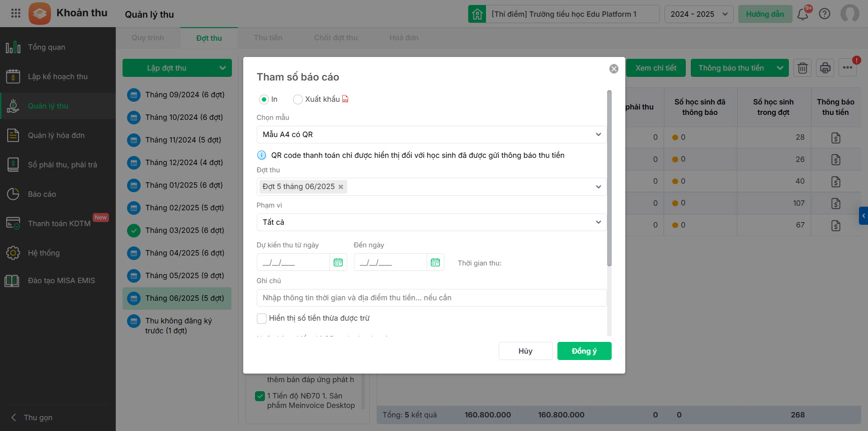Screen dimensions: 868x431
Task: Confirm with the Đồng ý button
Action: pyautogui.click(x=584, y=351)
